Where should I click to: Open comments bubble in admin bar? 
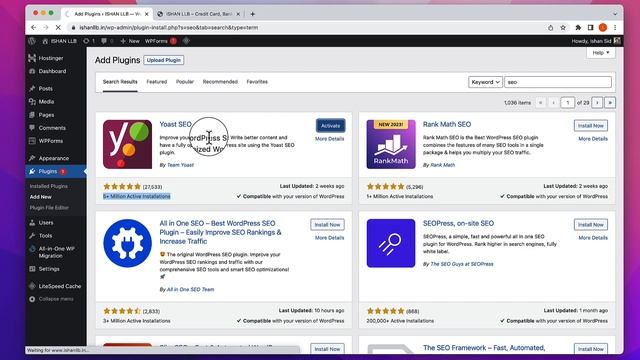tap(107, 41)
